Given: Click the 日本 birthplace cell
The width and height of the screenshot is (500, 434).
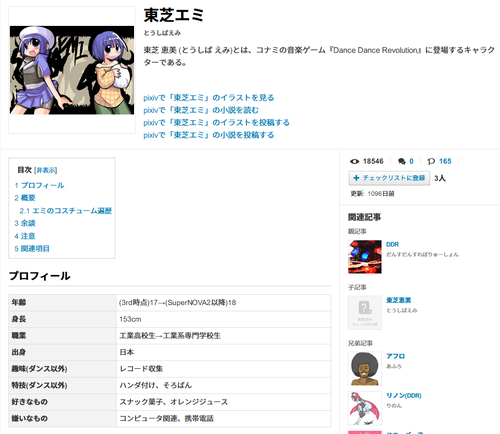Looking at the screenshot, I should click(224, 352).
